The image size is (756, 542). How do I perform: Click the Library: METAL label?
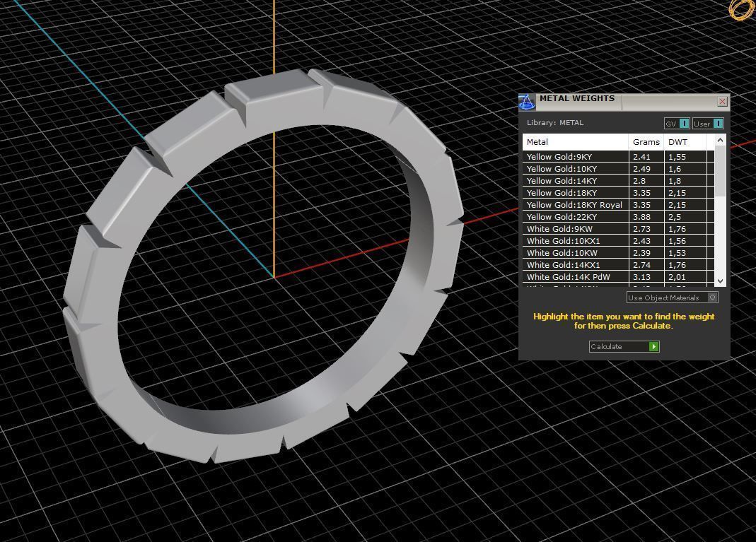tap(555, 123)
